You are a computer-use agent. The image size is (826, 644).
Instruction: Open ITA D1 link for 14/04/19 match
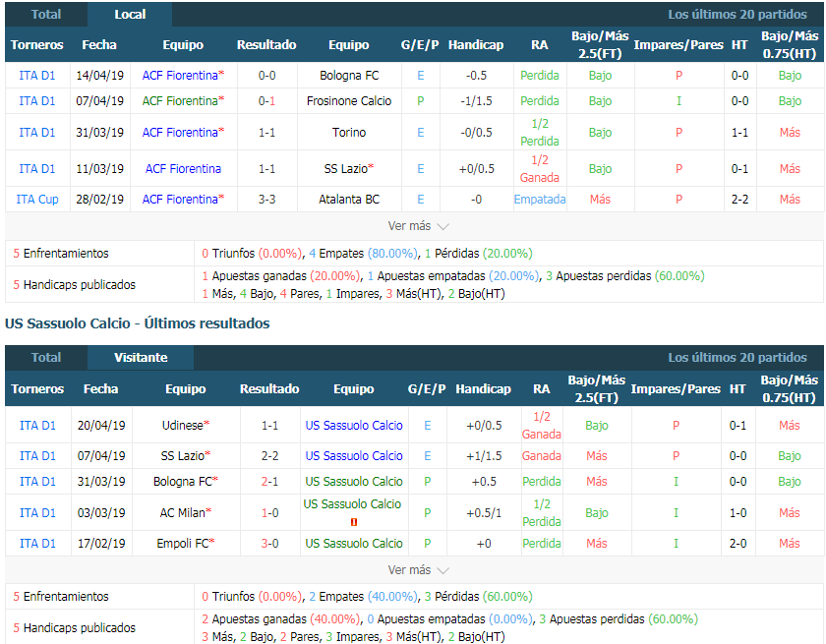[37, 76]
